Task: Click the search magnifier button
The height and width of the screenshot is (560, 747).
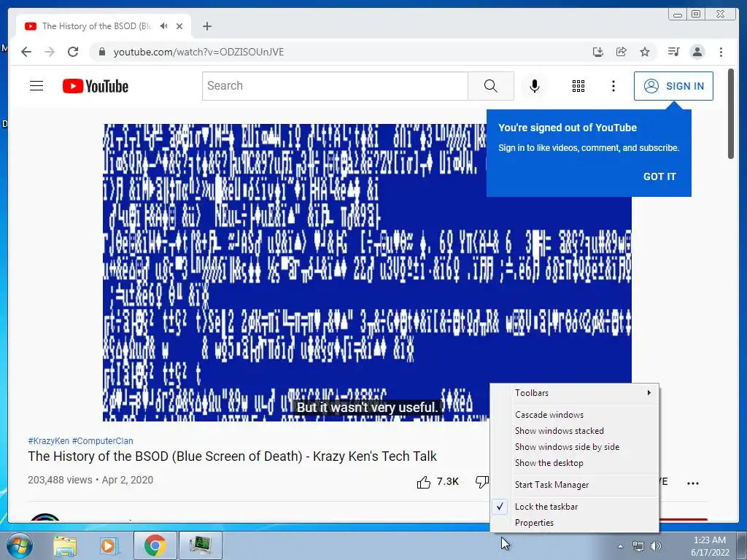Action: click(x=491, y=86)
